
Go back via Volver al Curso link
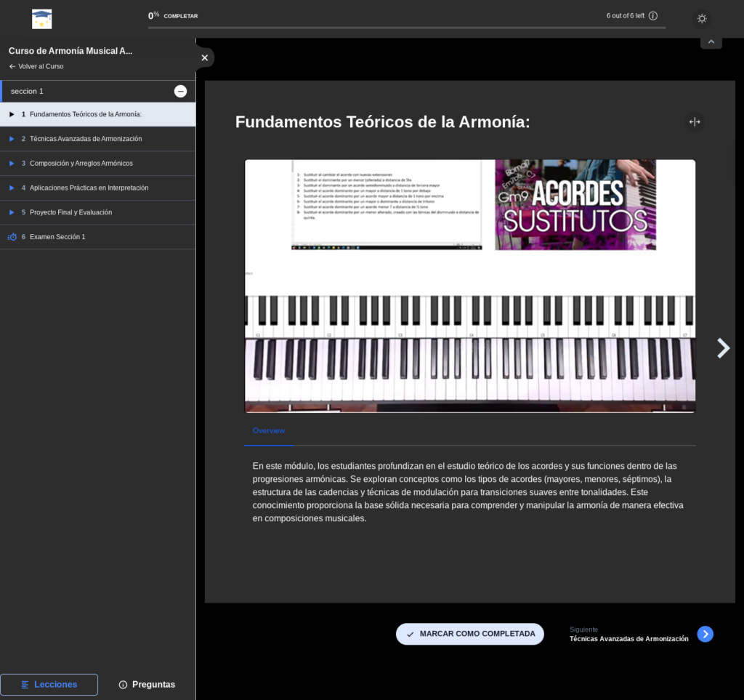point(36,66)
